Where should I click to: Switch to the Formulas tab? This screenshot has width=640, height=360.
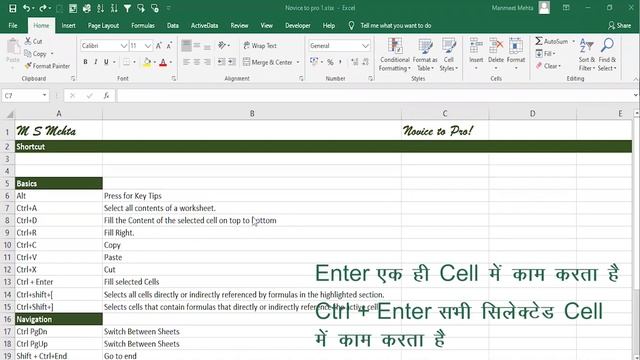[x=143, y=25]
